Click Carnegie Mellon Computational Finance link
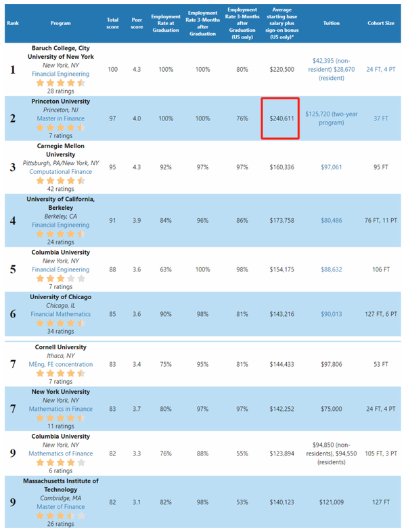406x532 pixels. [61, 172]
